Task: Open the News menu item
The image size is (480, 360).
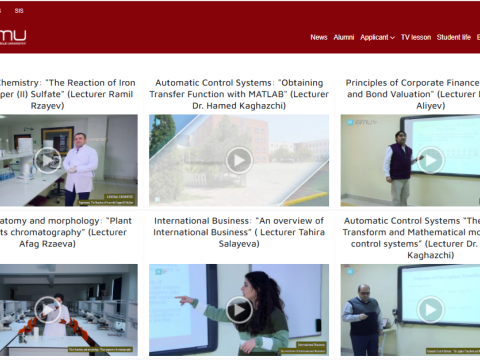Action: click(x=319, y=37)
